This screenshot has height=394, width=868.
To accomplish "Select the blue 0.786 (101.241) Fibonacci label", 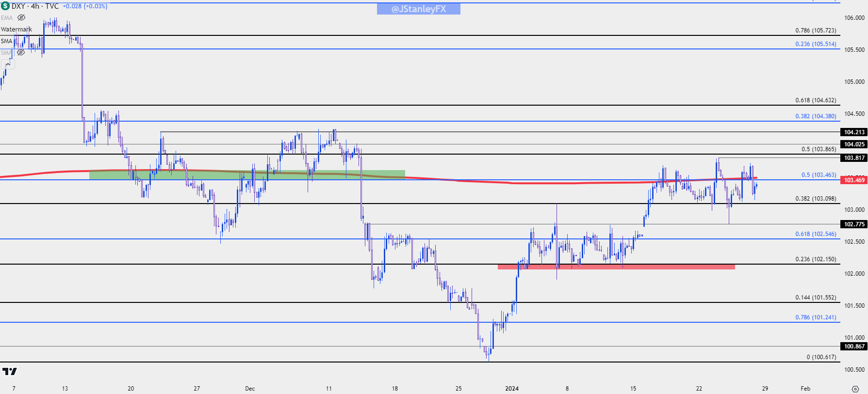I will [816, 317].
